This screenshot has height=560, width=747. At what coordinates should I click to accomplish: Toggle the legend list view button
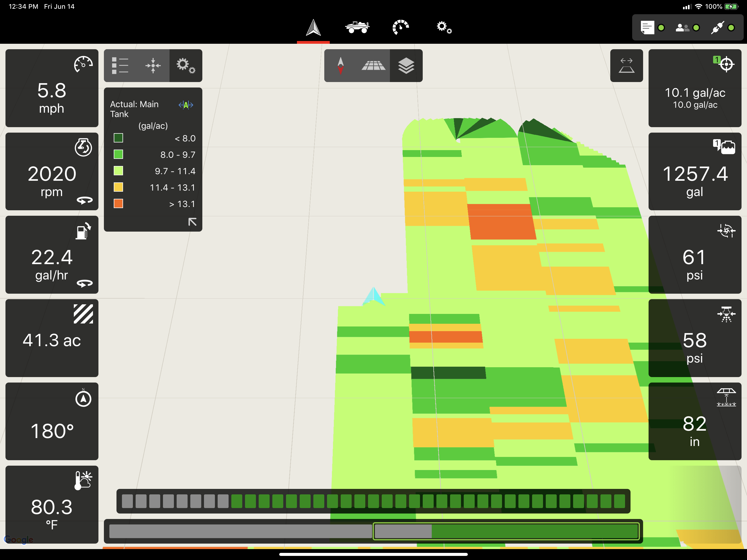[120, 66]
